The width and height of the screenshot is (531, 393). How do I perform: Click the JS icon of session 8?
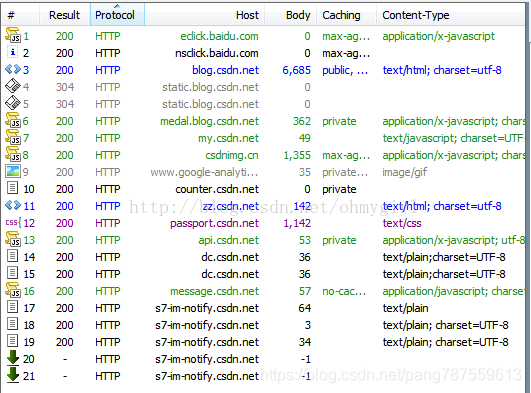pyautogui.click(x=13, y=154)
